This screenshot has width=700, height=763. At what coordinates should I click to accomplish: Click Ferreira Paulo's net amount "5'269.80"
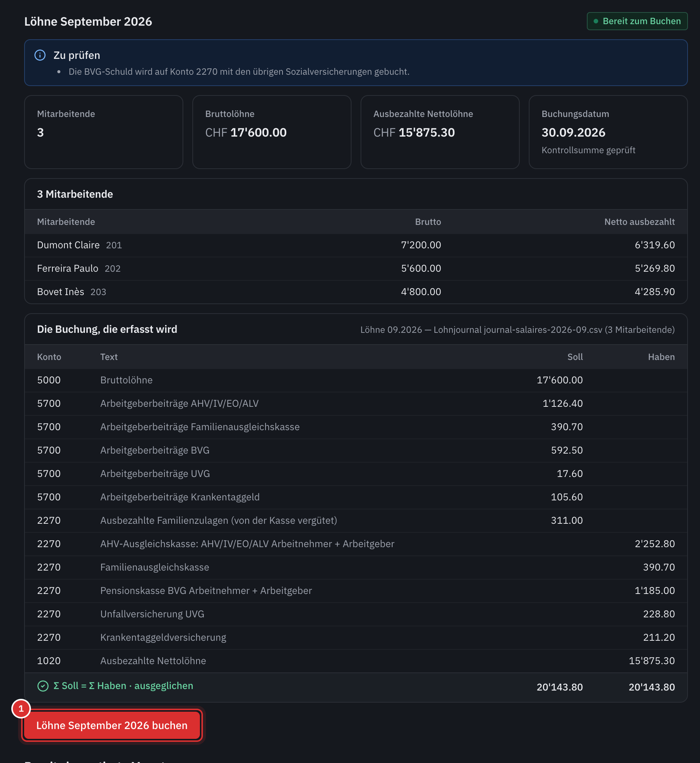coord(655,269)
